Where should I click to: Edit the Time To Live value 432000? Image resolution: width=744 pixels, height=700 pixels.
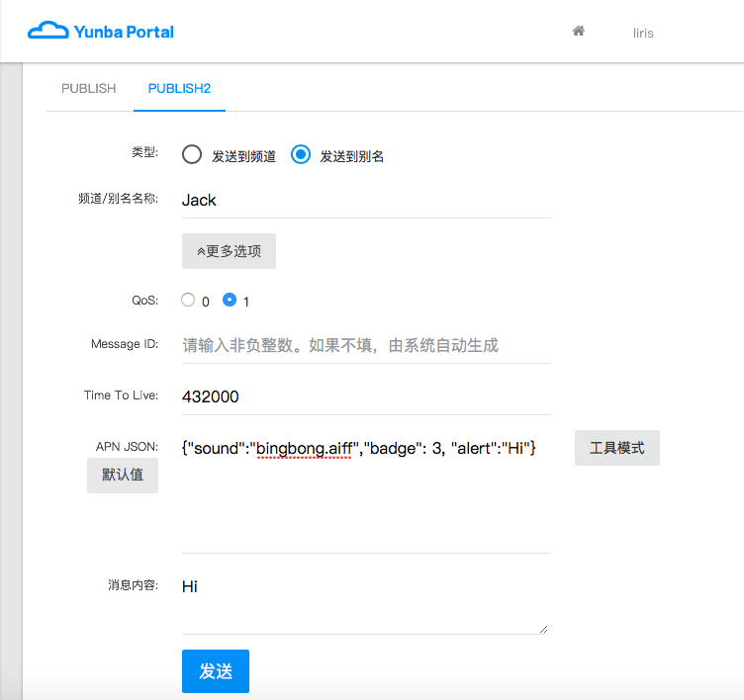click(366, 396)
